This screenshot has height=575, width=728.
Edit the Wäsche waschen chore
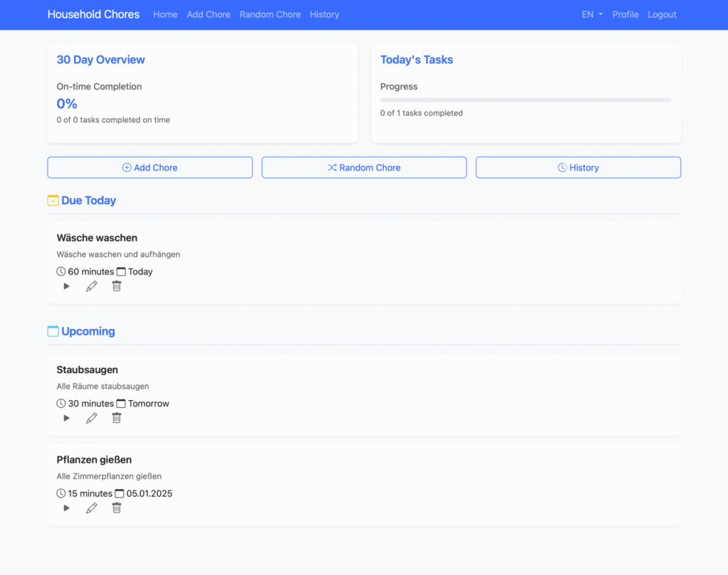click(x=92, y=286)
